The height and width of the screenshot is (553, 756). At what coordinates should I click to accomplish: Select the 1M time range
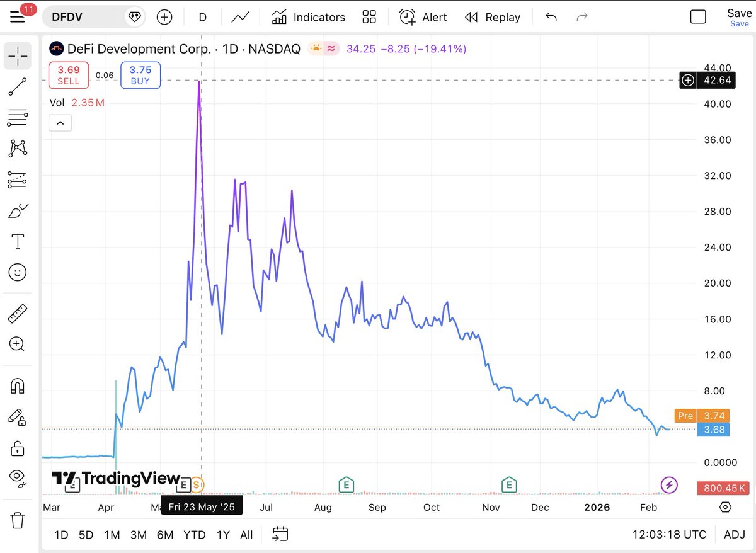click(x=112, y=535)
